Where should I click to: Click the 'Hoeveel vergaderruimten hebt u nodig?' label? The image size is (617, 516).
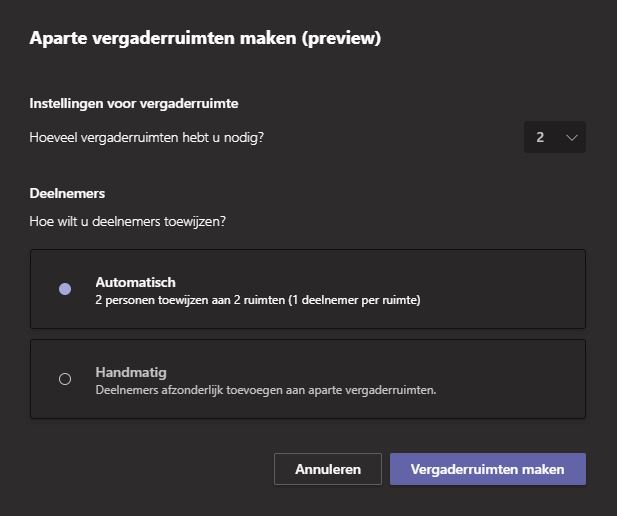pyautogui.click(x=146, y=137)
